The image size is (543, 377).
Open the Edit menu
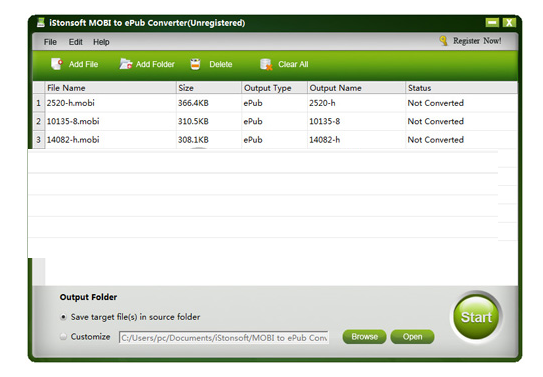(75, 42)
